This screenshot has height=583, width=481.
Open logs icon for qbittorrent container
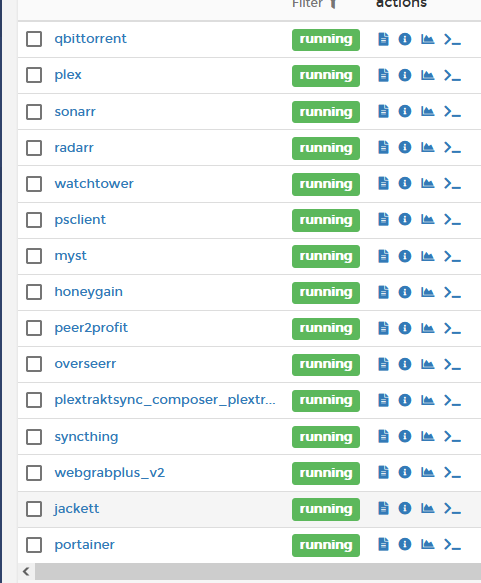coord(383,39)
